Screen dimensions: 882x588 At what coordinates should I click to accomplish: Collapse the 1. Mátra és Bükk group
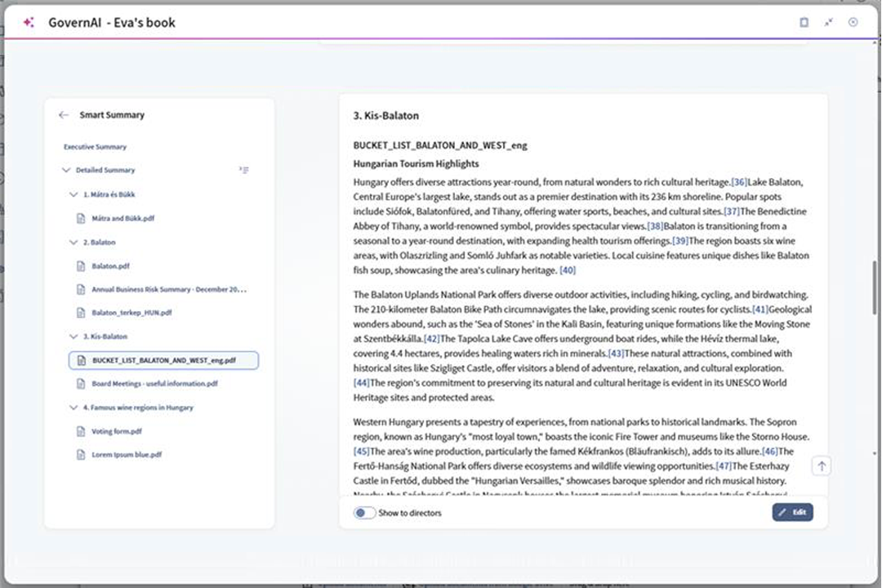(73, 194)
